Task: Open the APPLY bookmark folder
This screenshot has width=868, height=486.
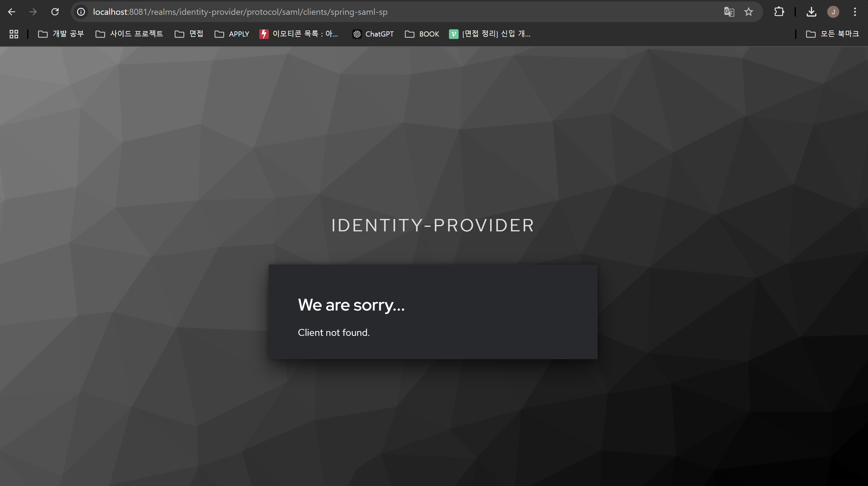Action: (232, 34)
